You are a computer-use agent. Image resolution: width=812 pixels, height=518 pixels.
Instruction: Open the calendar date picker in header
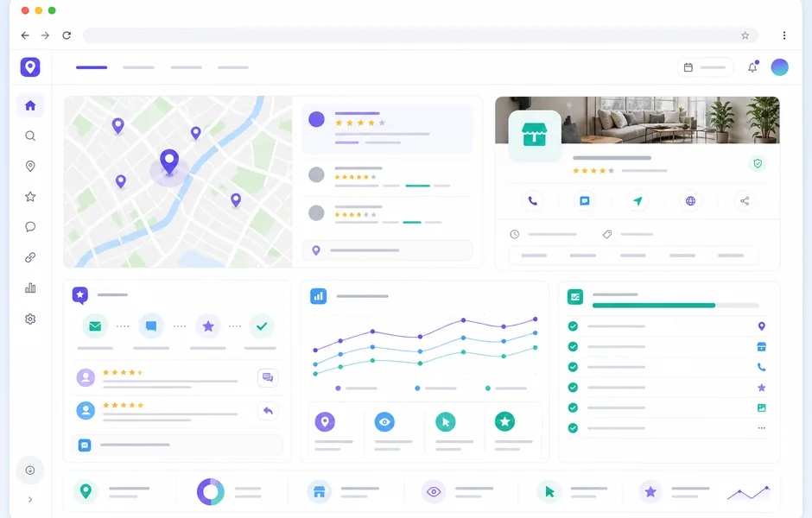(x=706, y=67)
